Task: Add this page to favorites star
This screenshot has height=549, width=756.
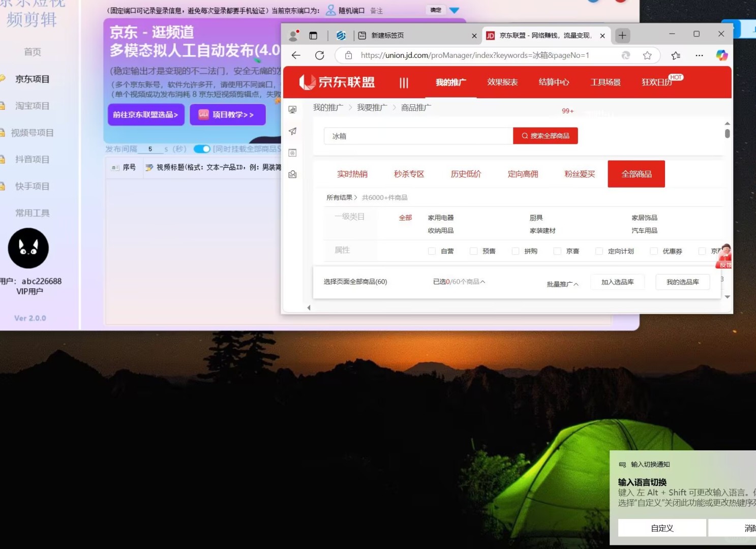Action: point(647,55)
